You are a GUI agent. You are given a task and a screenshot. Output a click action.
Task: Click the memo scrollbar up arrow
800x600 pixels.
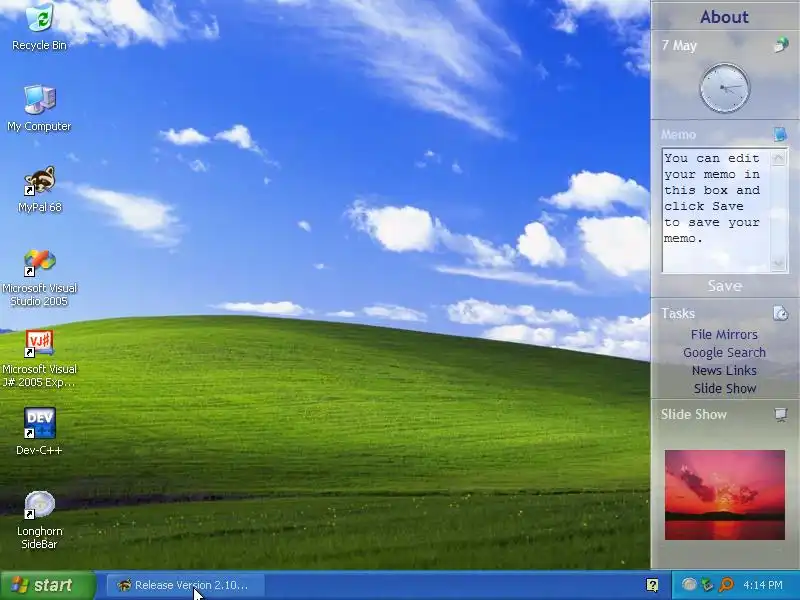(x=779, y=158)
